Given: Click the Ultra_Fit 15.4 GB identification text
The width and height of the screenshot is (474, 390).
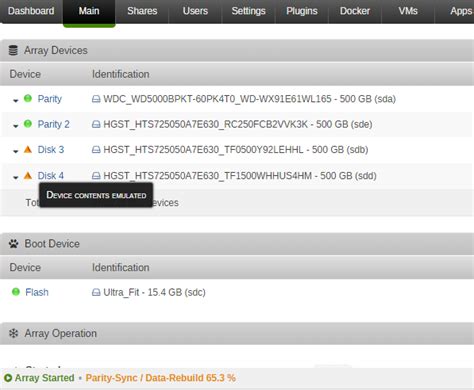Looking at the screenshot, I should (154, 292).
